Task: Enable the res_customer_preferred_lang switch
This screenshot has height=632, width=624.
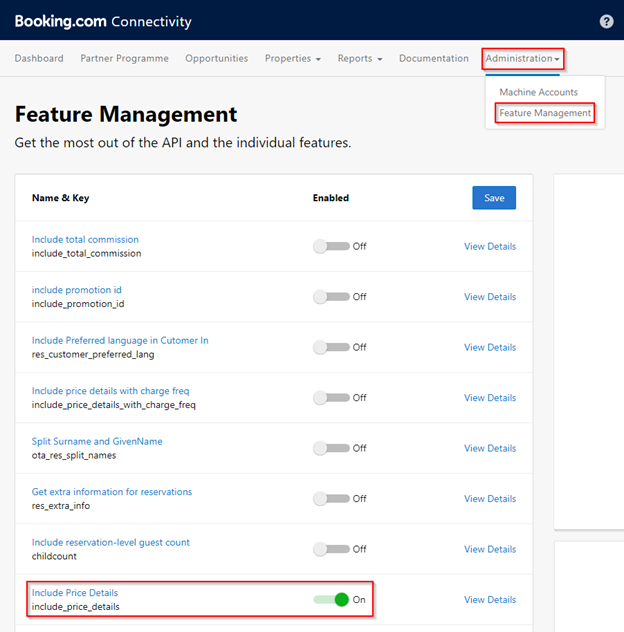Action: pos(331,347)
